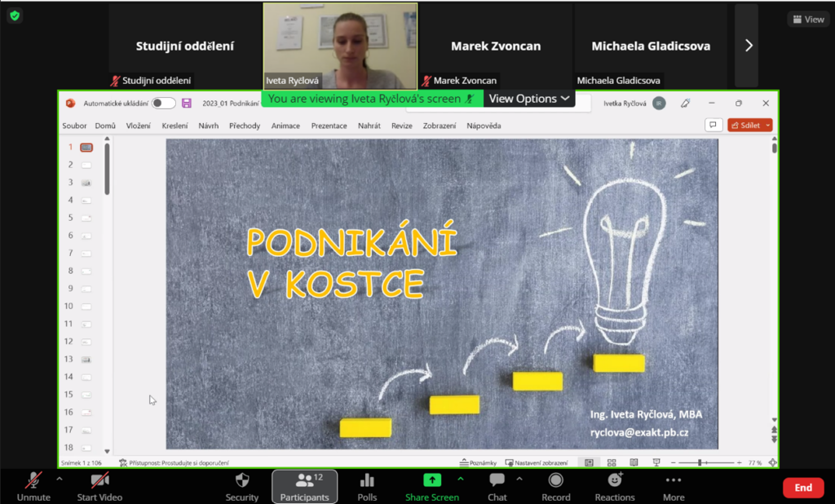Open the Revize tab
835x504 pixels.
tap(401, 126)
